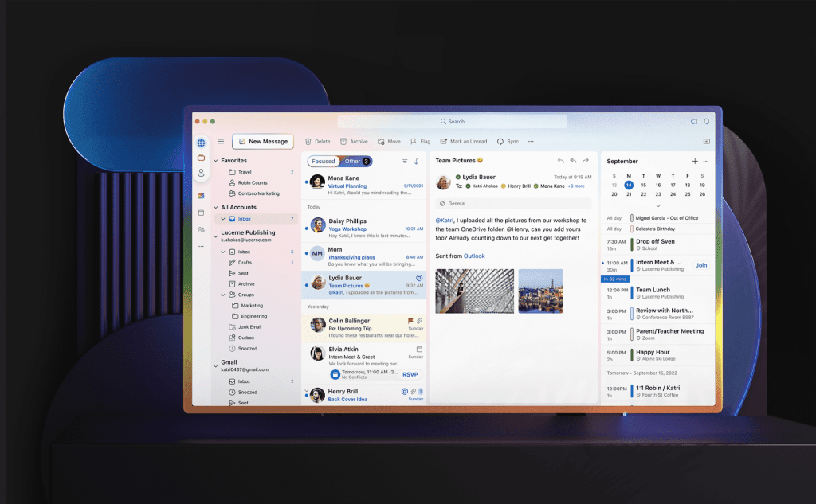Open the Calendar view from the sidebar
The image size is (816, 504).
pos(201,213)
